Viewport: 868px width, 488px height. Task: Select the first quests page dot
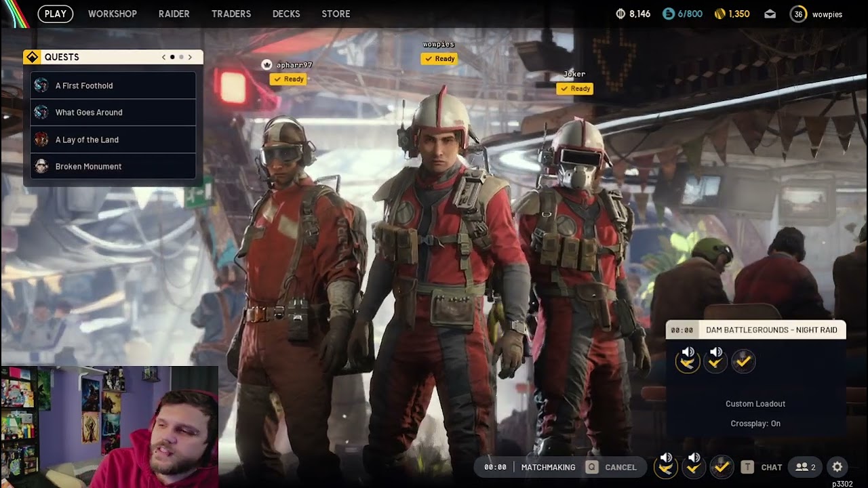coord(172,57)
